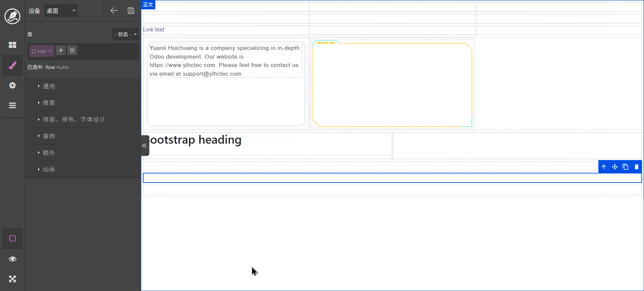Toggle preview mode with the eye icon
This screenshot has height=291, width=644.
(12, 259)
